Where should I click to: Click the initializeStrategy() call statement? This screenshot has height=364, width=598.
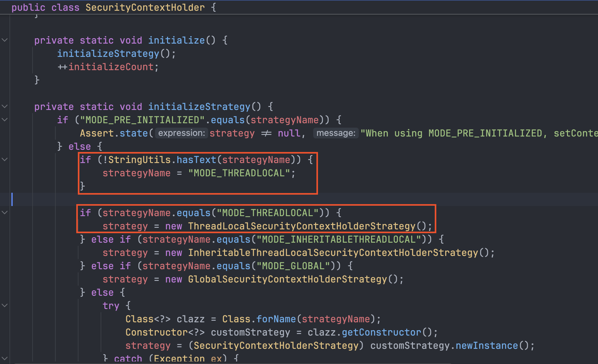(116, 53)
